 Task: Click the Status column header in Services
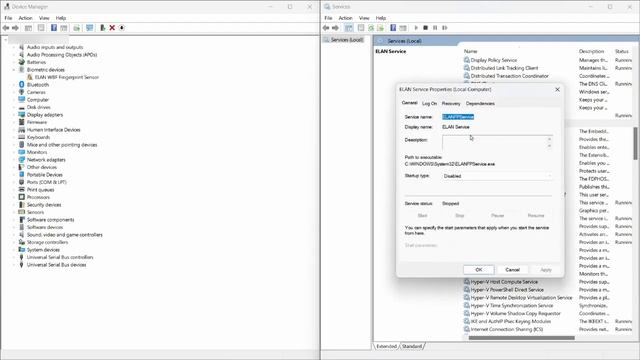point(622,51)
